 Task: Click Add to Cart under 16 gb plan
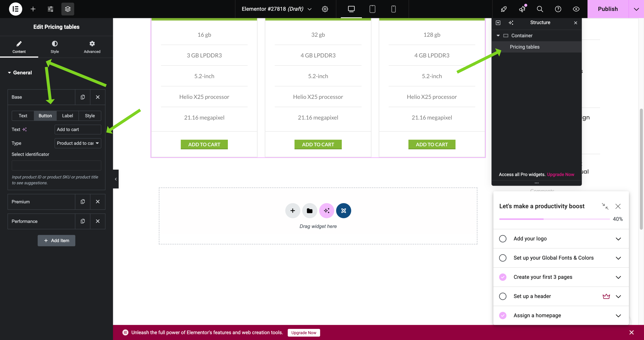point(204,144)
